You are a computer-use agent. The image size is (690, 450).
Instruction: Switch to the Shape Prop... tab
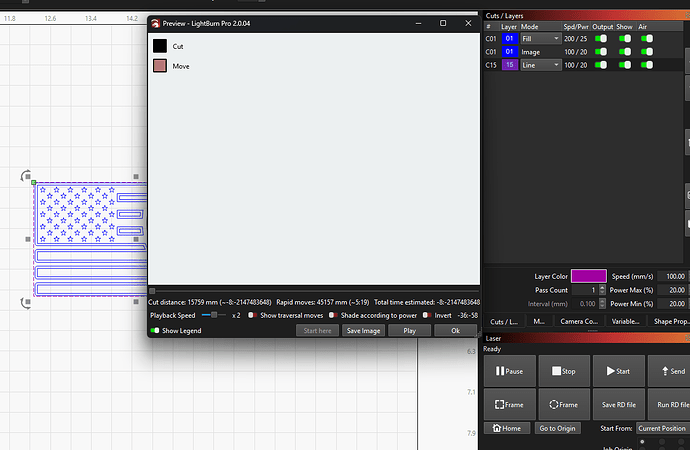pyautogui.click(x=669, y=322)
